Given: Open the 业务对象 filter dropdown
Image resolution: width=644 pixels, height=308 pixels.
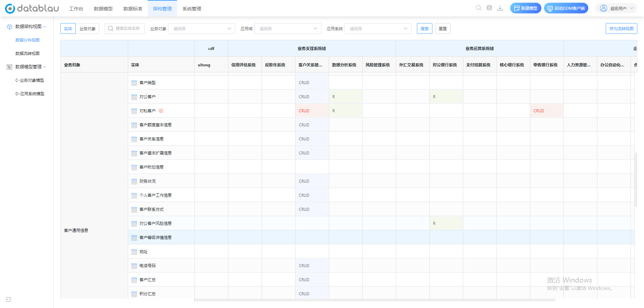Looking at the screenshot, I should pos(202,28).
